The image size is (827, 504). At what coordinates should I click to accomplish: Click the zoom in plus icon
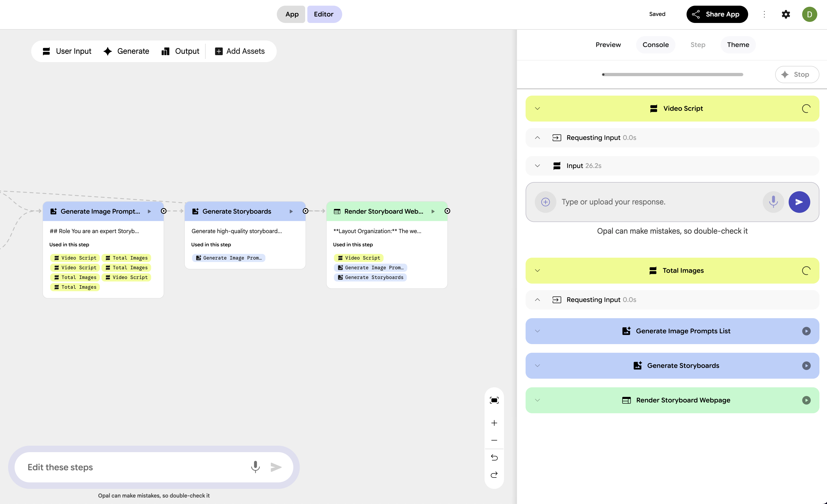(x=494, y=423)
